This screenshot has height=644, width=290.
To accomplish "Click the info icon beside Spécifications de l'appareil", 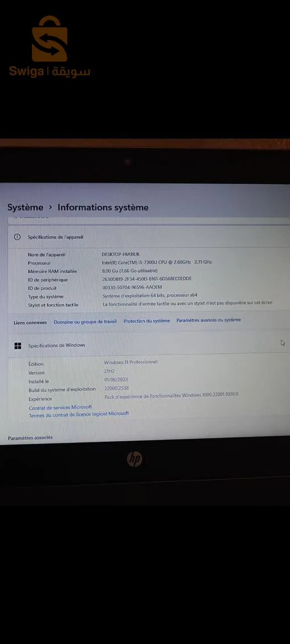I will 17,237.
